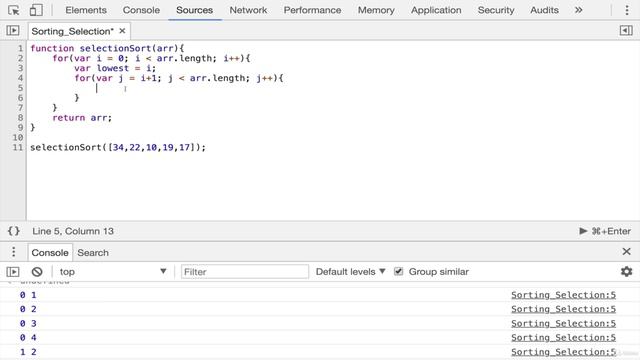Toggle the device toolbar icon

(x=36, y=10)
